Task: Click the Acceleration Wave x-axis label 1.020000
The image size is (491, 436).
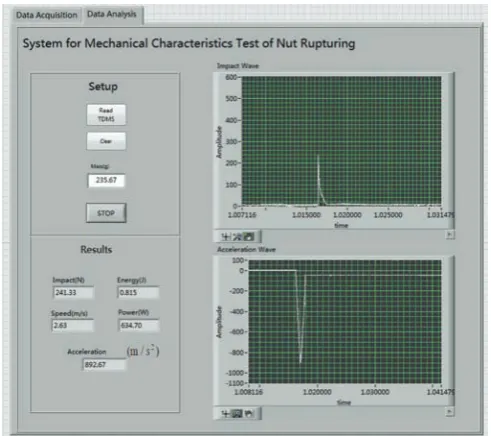Action: (317, 392)
